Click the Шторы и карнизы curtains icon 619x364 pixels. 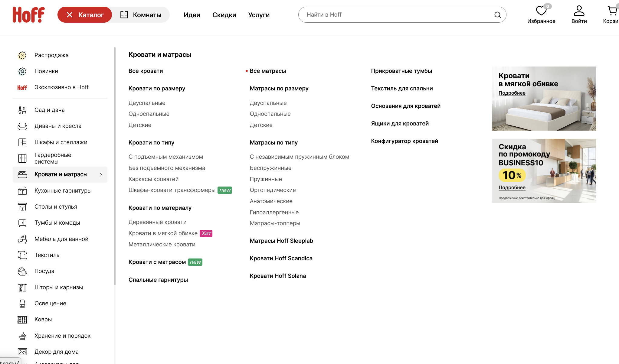pos(22,288)
